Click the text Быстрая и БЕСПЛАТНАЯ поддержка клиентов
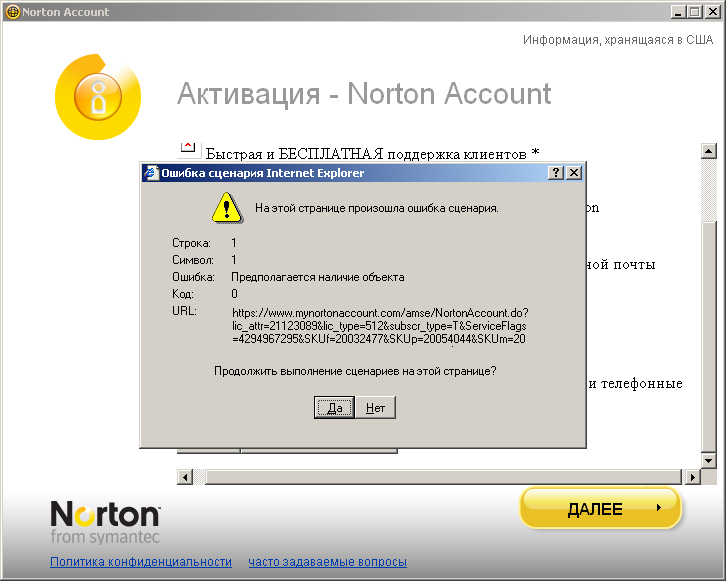The height and width of the screenshot is (581, 726). 366,153
